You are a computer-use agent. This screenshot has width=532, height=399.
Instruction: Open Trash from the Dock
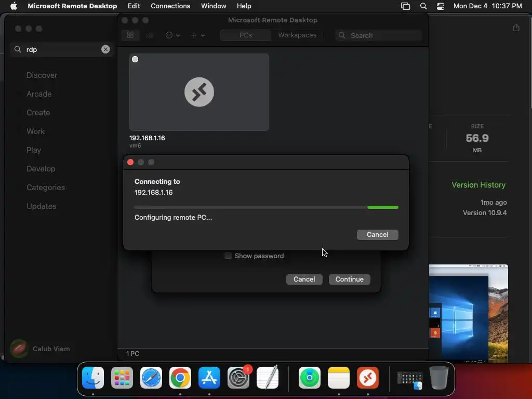tap(439, 378)
